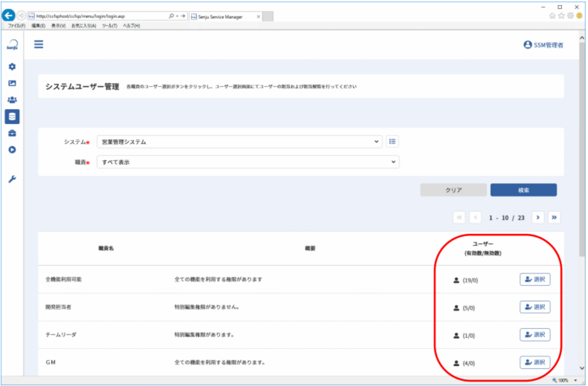Screen dimensions: 588x386
Task: Click 選択 button for チームリーダ
Action: [x=535, y=335]
